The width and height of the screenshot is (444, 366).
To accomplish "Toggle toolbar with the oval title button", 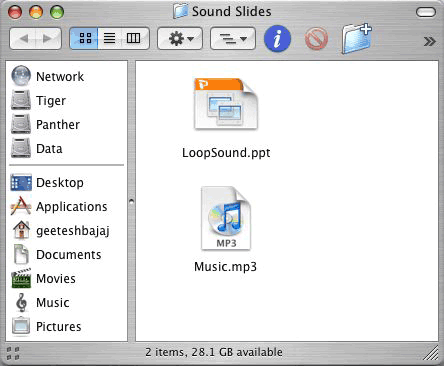I will pos(426,13).
